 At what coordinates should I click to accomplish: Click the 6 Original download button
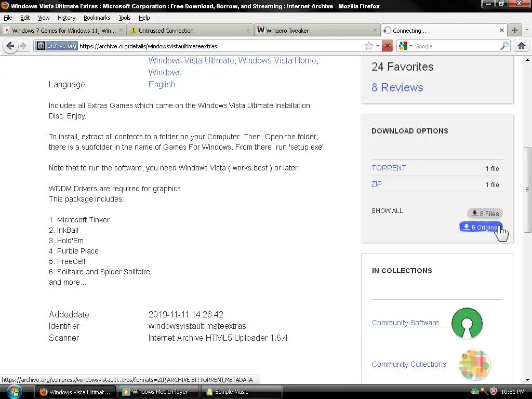(481, 227)
